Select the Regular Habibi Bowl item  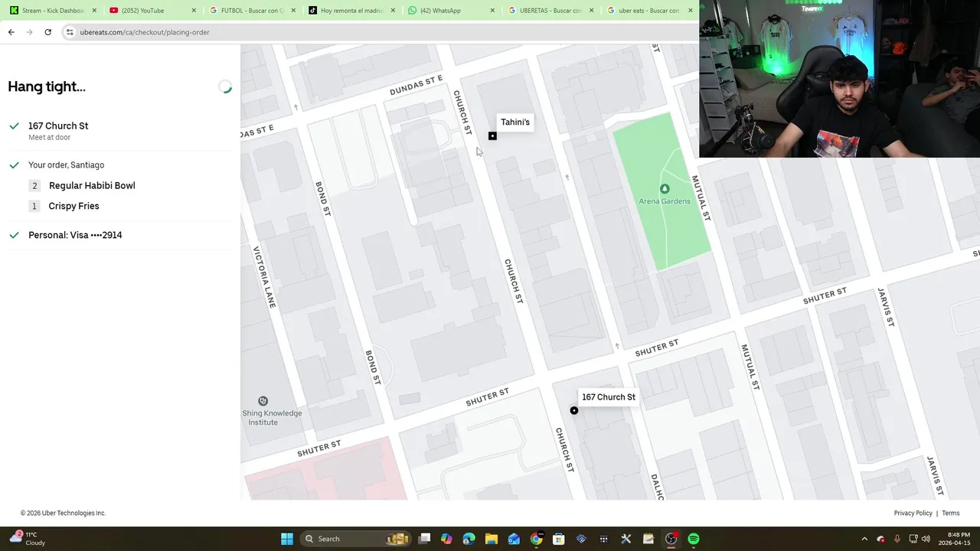coord(92,186)
